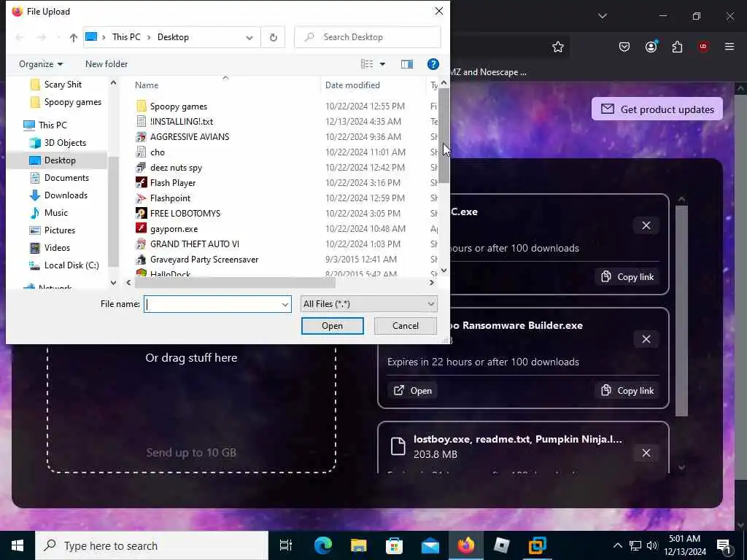747x560 pixels.
Task: Open Videos in navigation pane
Action: [57, 248]
